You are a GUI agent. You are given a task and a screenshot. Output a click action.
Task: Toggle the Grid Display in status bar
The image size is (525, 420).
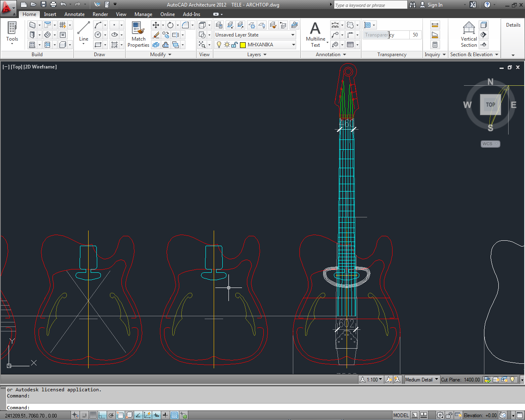93,415
